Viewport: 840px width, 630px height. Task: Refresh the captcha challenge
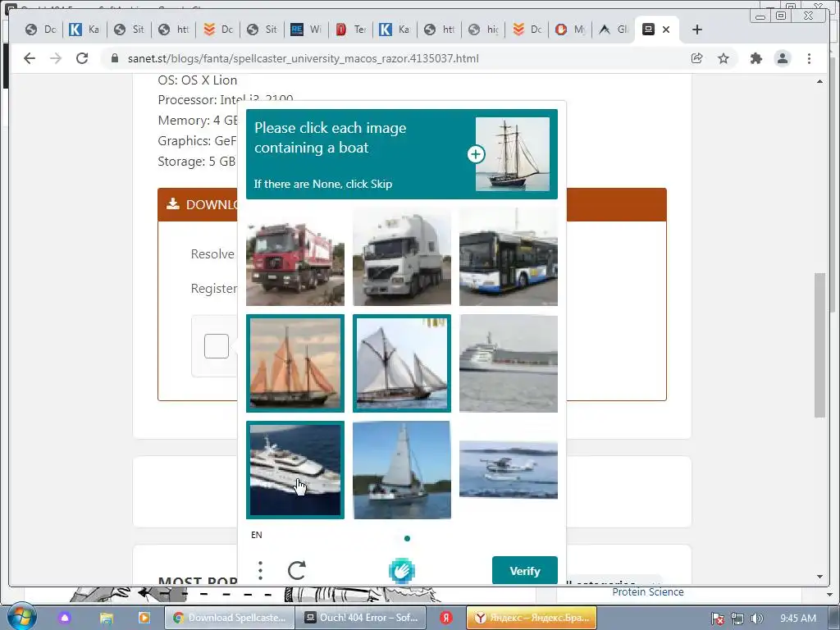click(297, 571)
